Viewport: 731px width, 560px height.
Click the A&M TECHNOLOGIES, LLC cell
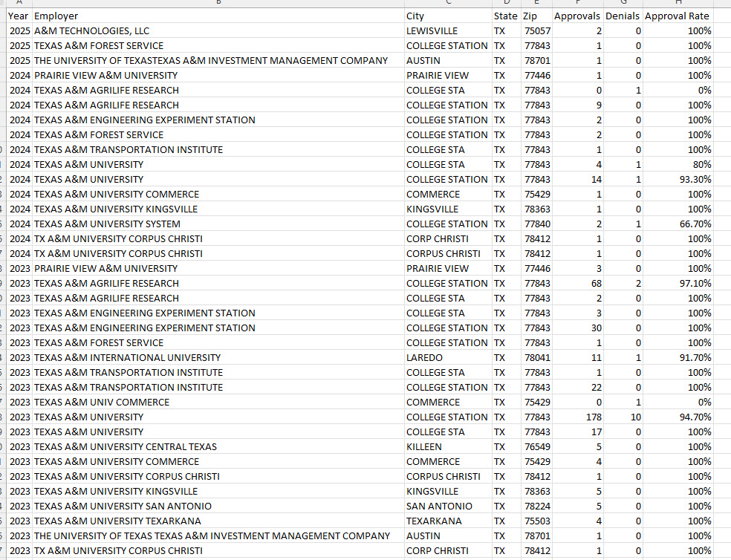[91, 30]
